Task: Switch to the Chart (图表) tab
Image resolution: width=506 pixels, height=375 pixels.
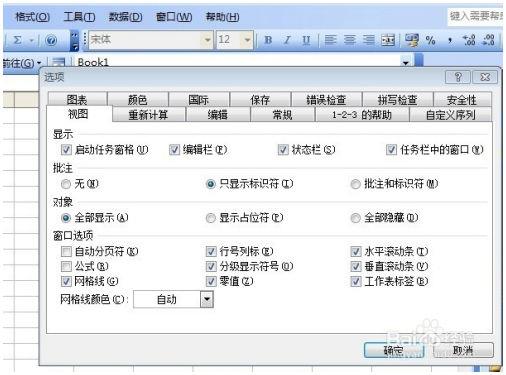Action: click(77, 100)
